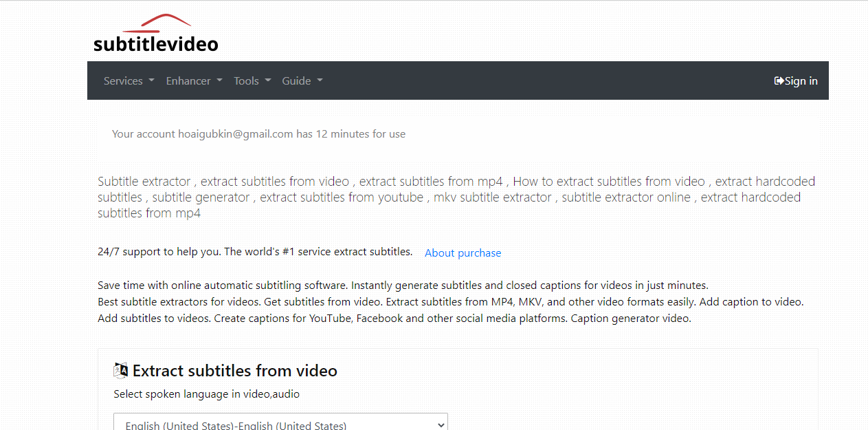This screenshot has height=430, width=868.
Task: Click the sign-in arrow icon
Action: [x=779, y=80]
